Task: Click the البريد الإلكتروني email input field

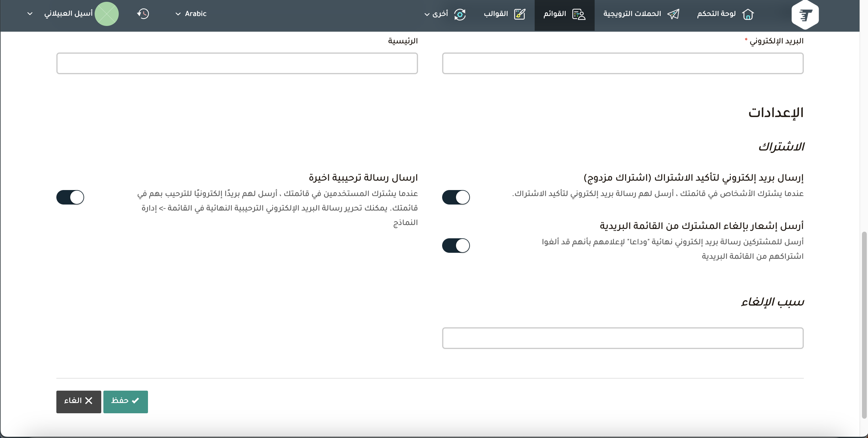Action: 622,63
